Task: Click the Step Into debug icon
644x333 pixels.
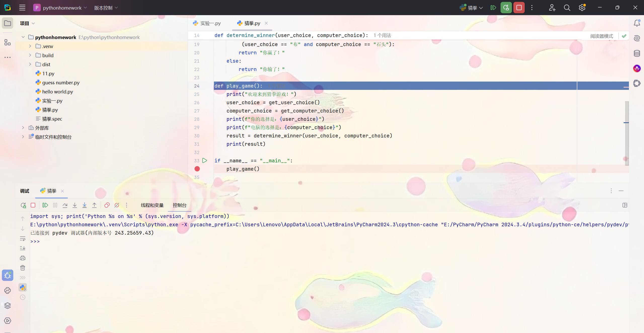Action: coord(75,205)
